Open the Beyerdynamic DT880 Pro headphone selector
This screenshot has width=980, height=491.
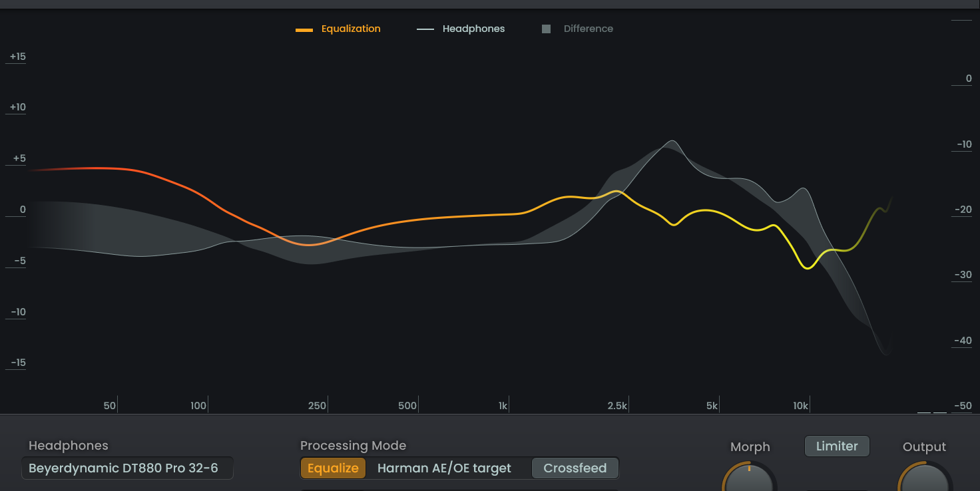pos(128,468)
